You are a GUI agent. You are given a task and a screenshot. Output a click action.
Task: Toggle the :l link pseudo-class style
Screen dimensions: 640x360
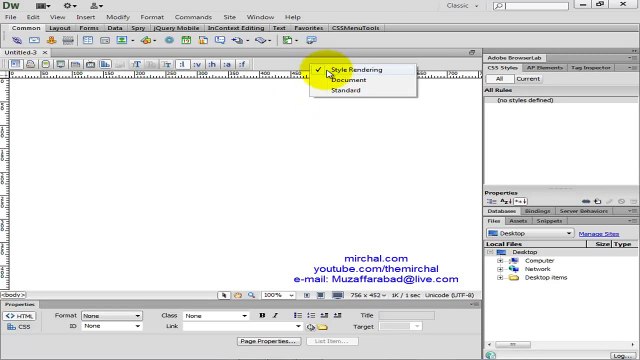182,64
